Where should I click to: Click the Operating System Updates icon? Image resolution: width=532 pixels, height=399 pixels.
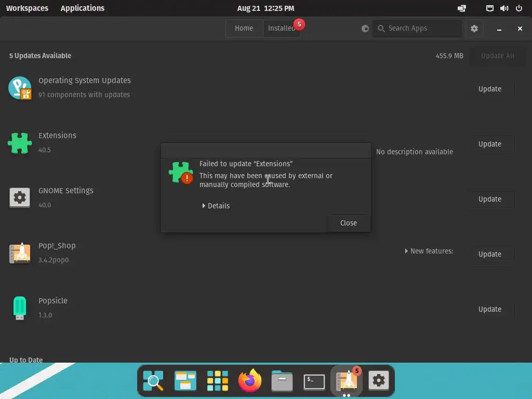pyautogui.click(x=20, y=88)
